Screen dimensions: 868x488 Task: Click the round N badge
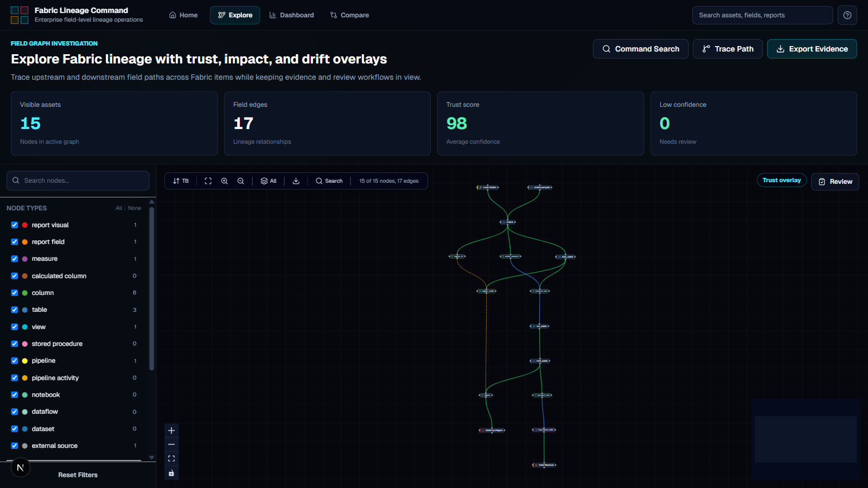click(x=21, y=467)
